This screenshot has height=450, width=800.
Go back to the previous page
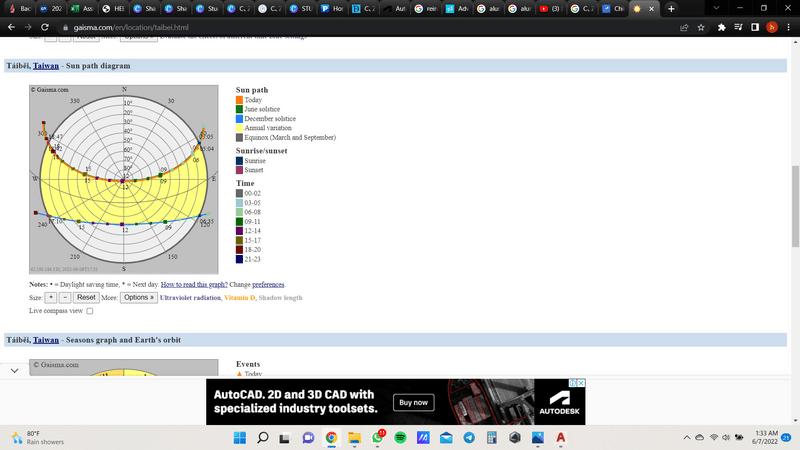click(x=11, y=27)
